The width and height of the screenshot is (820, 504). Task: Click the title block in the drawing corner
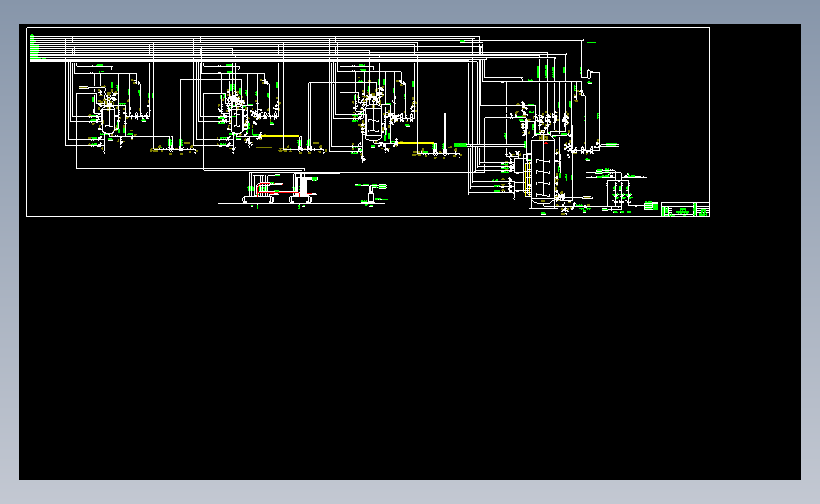[x=686, y=209]
